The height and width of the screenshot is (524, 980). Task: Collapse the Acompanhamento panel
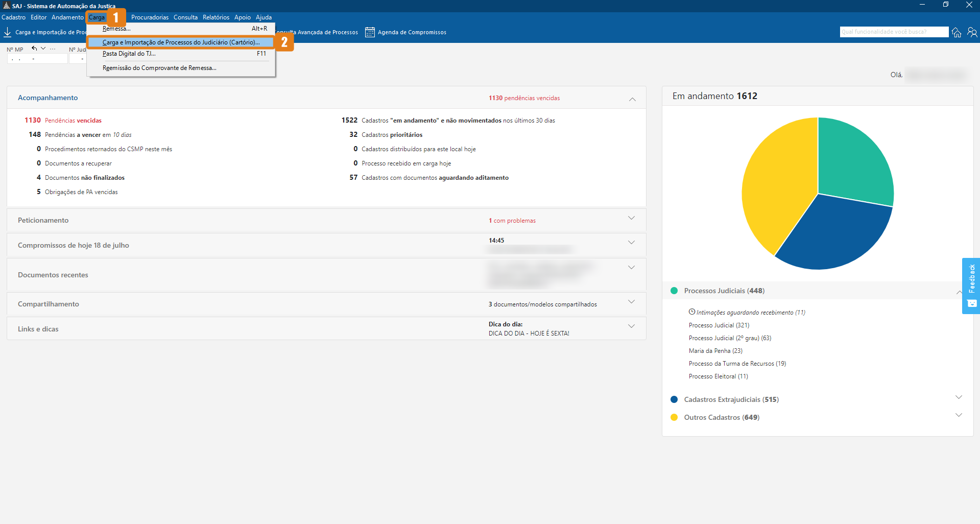632,99
